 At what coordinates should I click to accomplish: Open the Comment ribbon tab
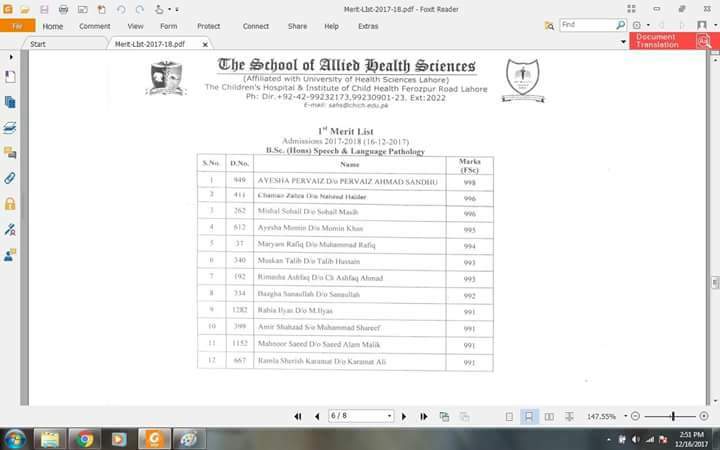pos(95,26)
